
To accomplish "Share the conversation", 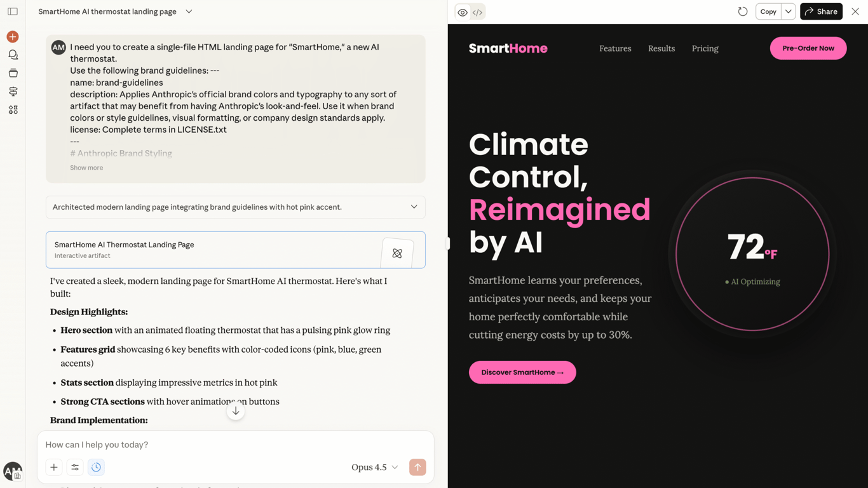I will (x=821, y=11).
